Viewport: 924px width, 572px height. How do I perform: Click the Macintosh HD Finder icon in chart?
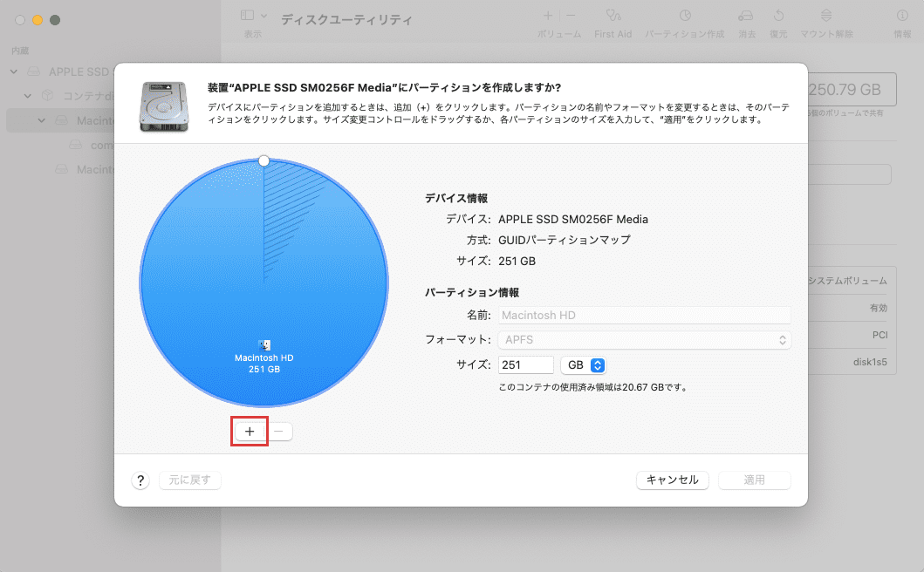coord(264,345)
